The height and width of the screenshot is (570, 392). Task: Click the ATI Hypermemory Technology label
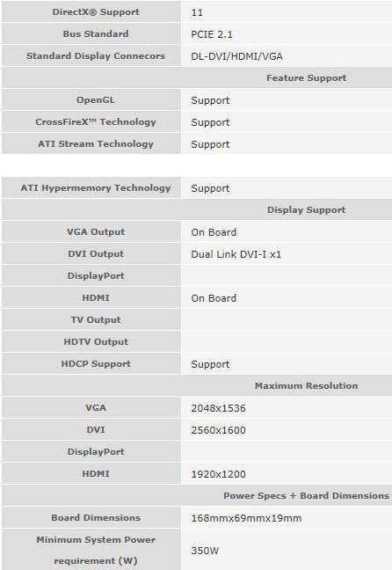pyautogui.click(x=96, y=188)
